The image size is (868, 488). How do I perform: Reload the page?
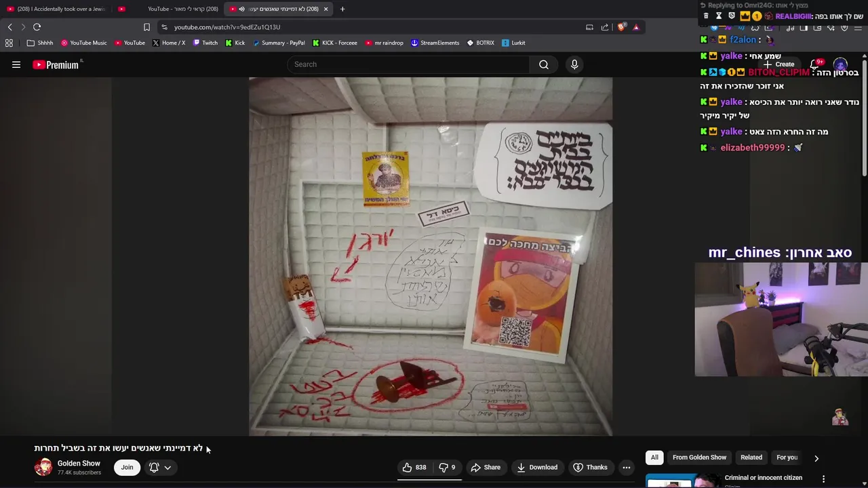pyautogui.click(x=37, y=27)
